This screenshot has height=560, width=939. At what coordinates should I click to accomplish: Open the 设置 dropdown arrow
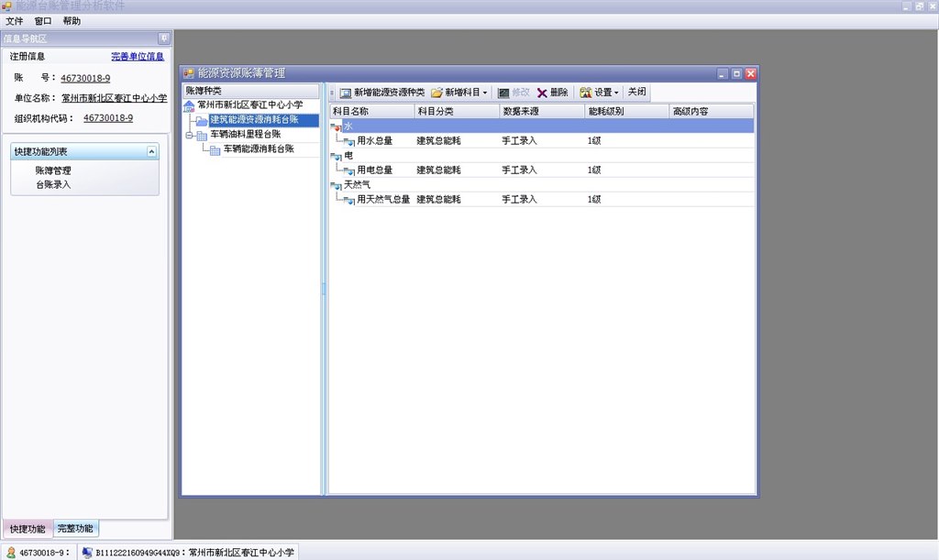pyautogui.click(x=616, y=93)
